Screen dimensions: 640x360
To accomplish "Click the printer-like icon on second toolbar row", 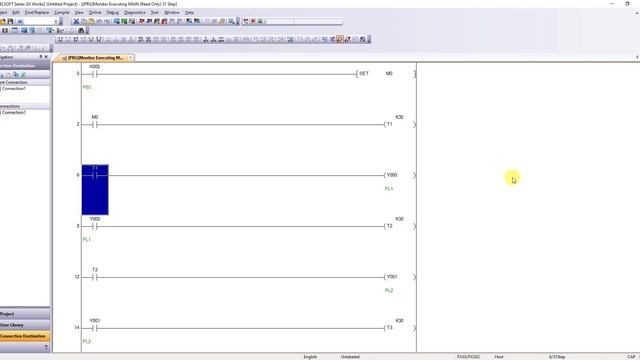I will [81, 31].
